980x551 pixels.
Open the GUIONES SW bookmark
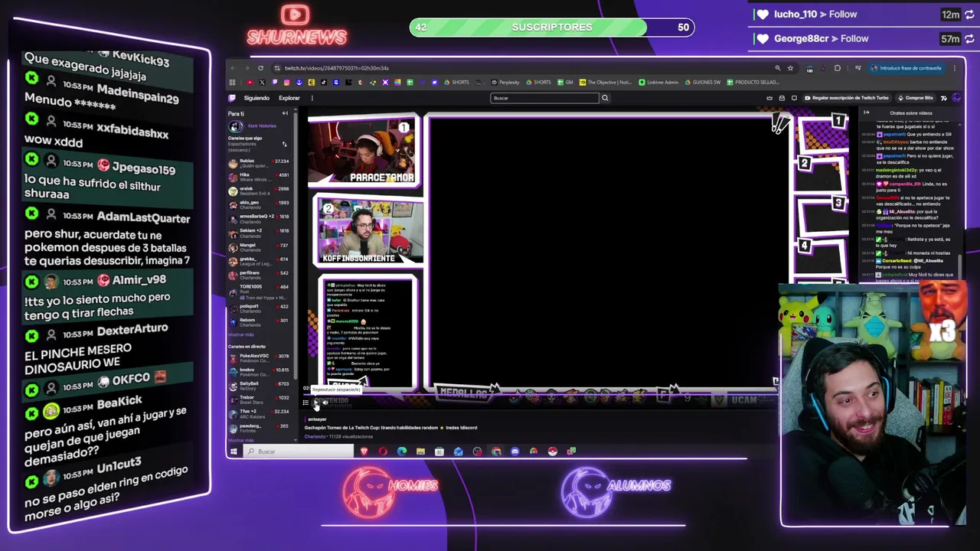point(703,82)
